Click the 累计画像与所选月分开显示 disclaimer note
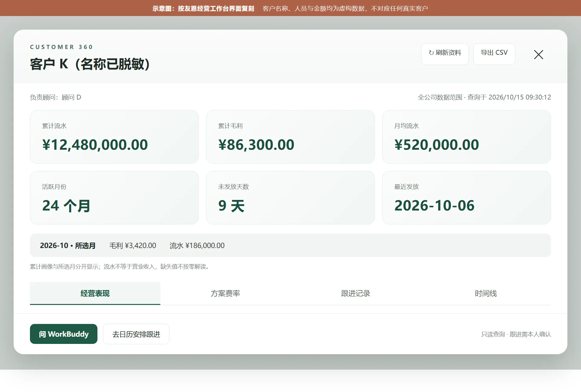This screenshot has height=392, width=581. click(x=119, y=266)
